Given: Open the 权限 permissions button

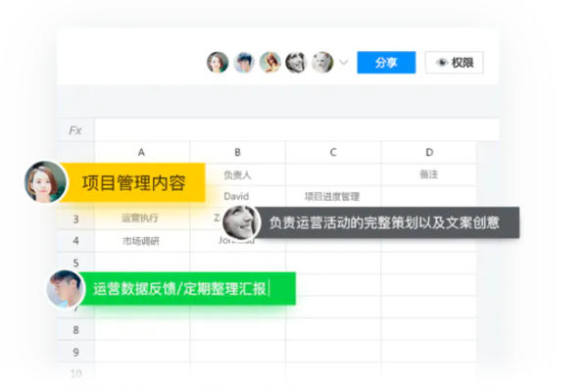Looking at the screenshot, I should 454,63.
